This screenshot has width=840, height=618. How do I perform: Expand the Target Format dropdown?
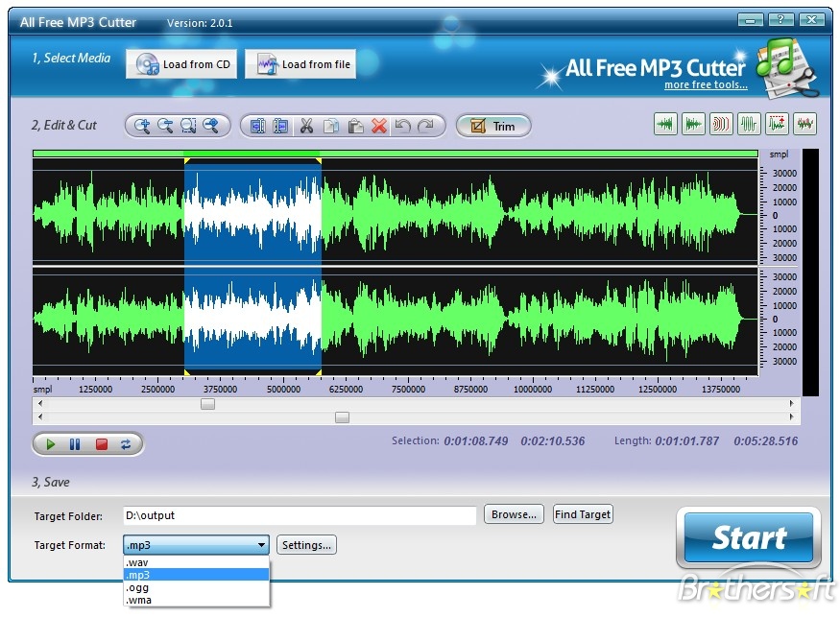click(x=261, y=545)
